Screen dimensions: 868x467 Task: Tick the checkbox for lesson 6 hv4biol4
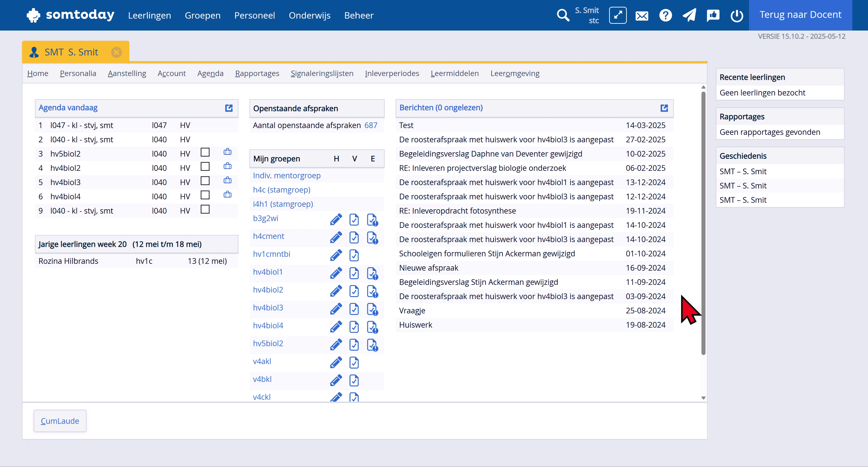click(x=205, y=195)
